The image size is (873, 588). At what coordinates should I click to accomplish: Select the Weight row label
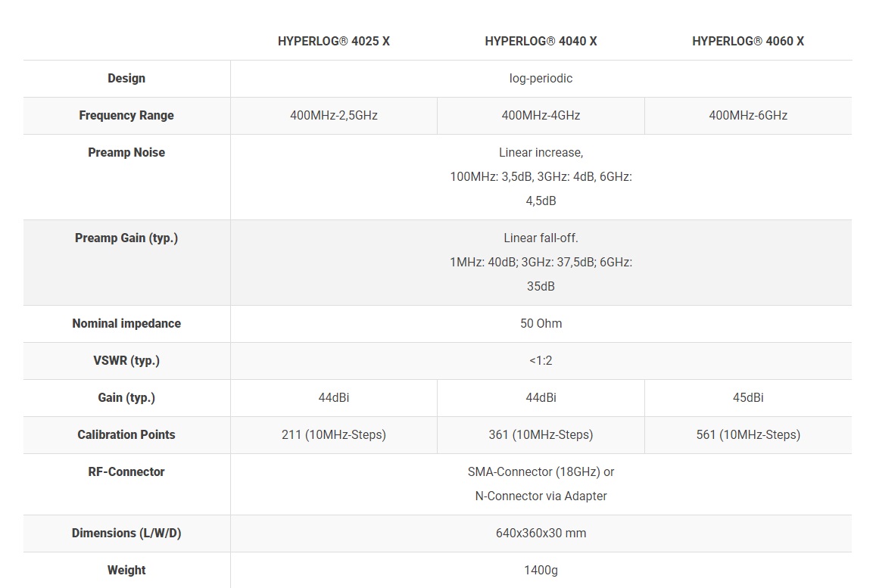(126, 570)
